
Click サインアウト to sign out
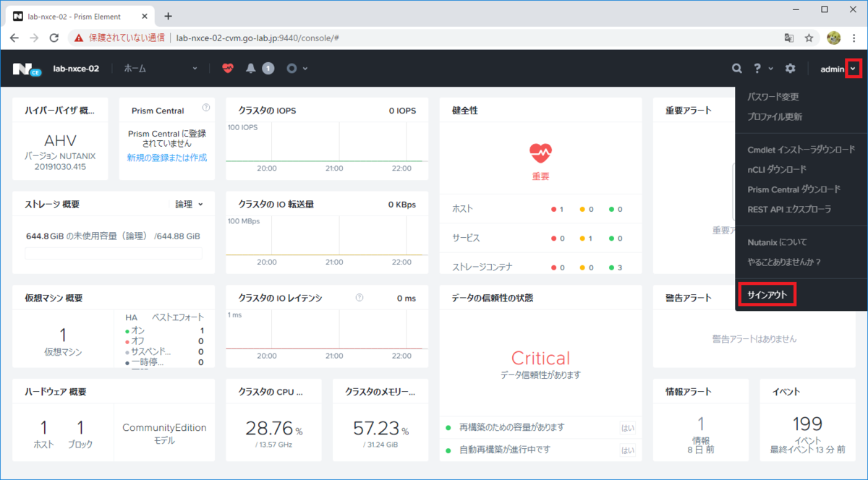coord(767,295)
